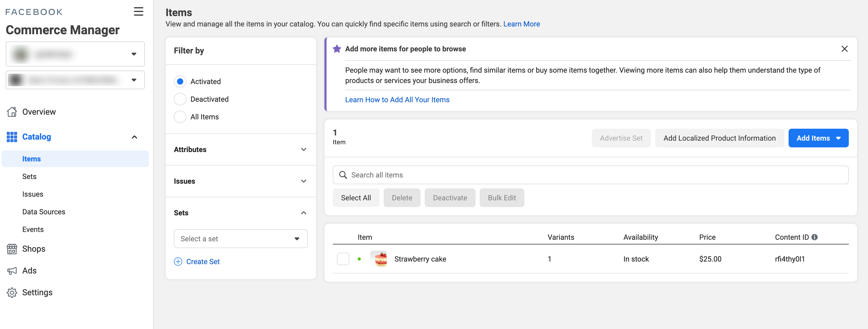Click the Catalog grid icon
868x329 pixels.
(x=12, y=137)
